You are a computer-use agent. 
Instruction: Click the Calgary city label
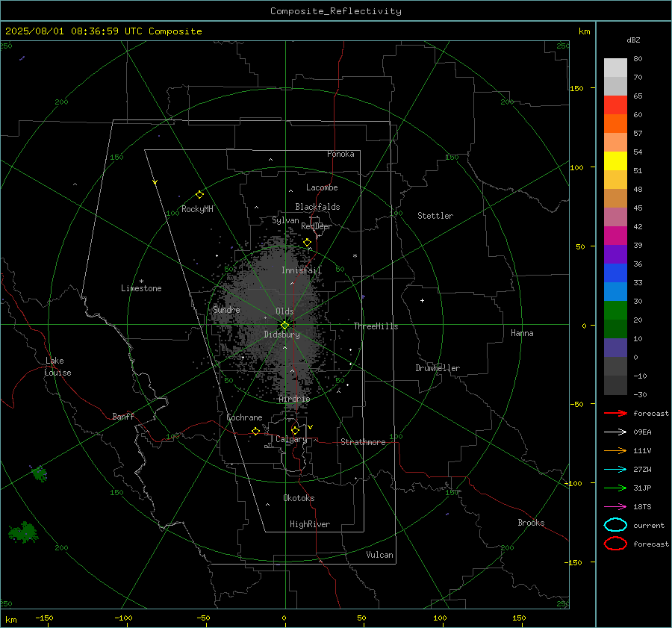(291, 439)
